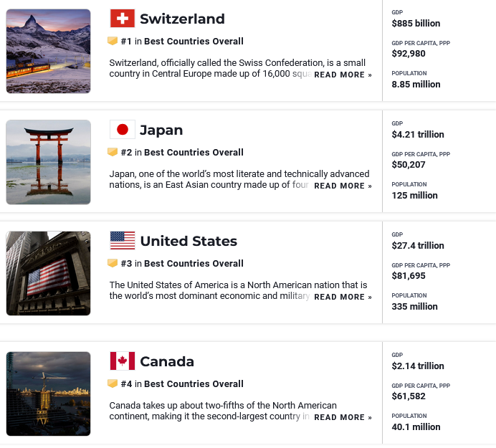Screen dimensions: 496x448
Task: Open the torii gate thumbnail for Japan
Action: pos(49,162)
